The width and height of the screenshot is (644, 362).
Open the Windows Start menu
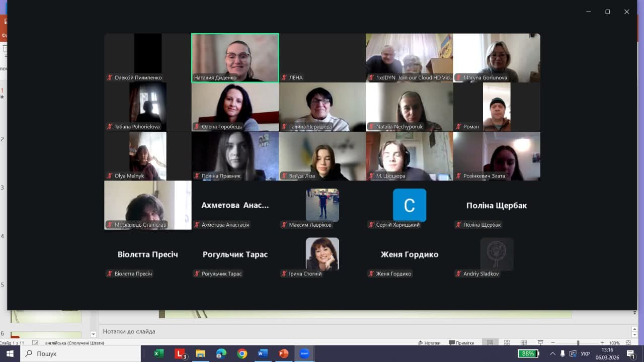(10, 353)
